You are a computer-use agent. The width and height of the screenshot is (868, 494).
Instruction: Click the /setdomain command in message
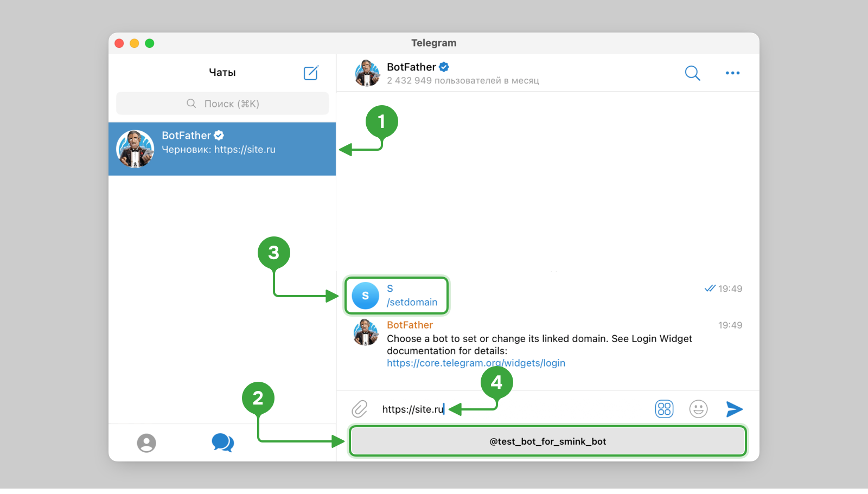click(412, 303)
